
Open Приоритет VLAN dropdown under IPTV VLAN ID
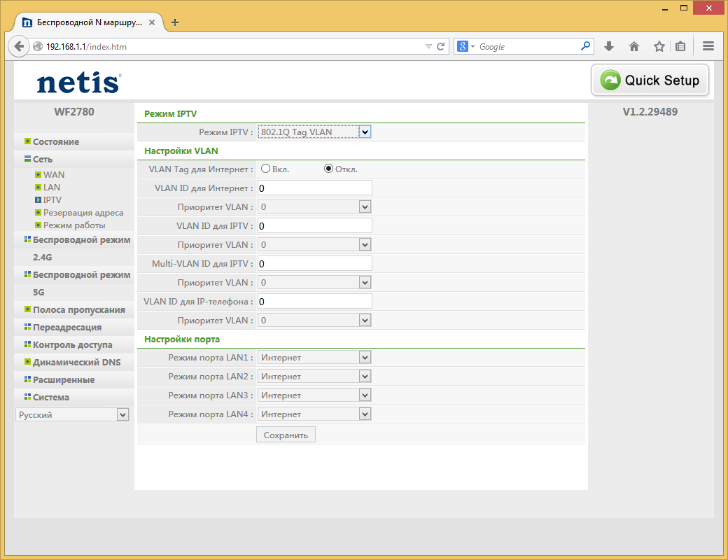coord(314,245)
